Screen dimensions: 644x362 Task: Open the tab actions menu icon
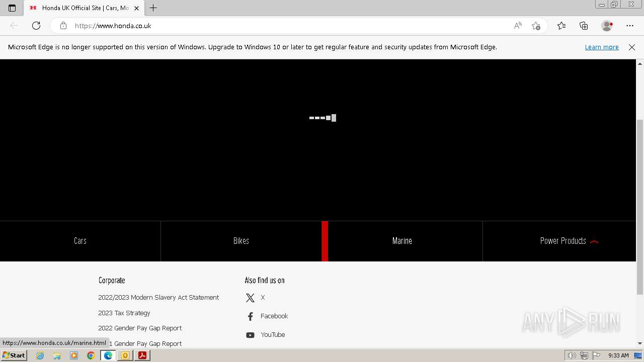point(12,8)
